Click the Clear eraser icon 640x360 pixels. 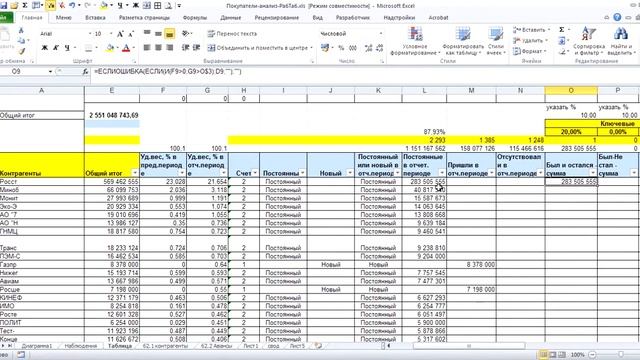coord(562,51)
